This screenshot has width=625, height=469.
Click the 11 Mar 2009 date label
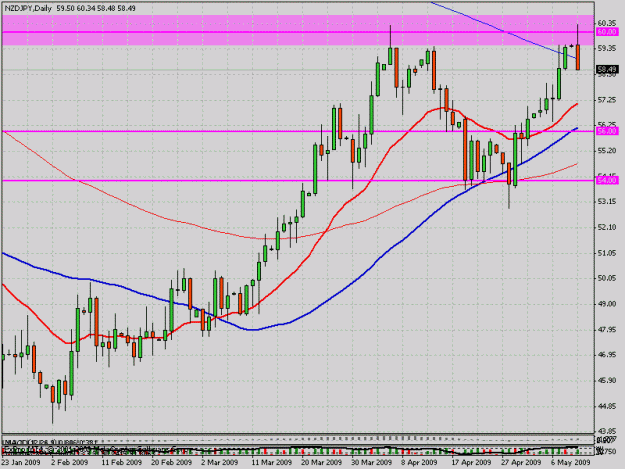click(271, 462)
